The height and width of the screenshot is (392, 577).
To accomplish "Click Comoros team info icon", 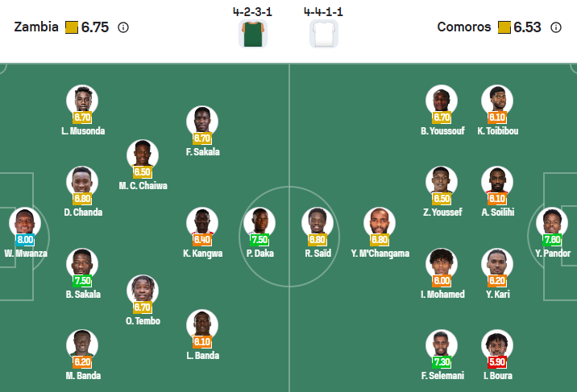I will click(x=555, y=27).
